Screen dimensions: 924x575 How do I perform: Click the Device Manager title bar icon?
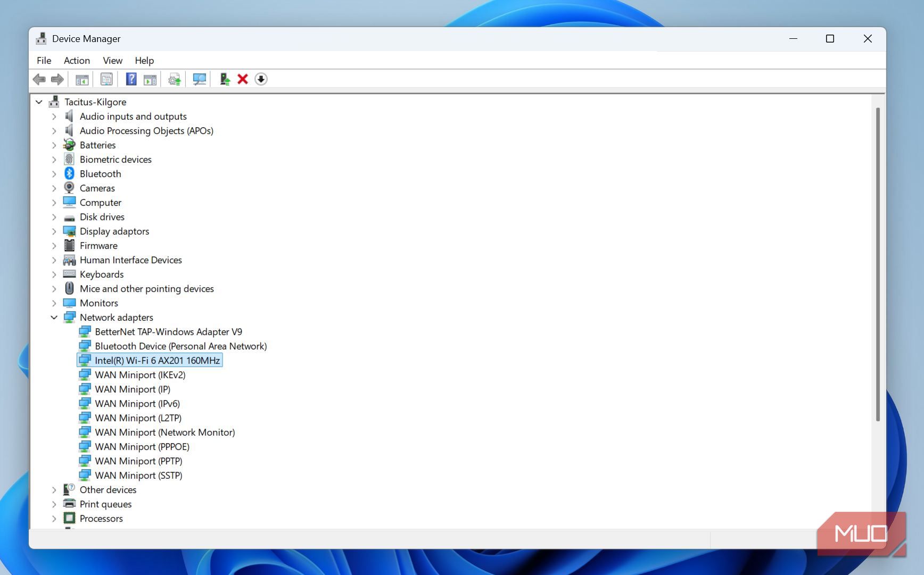(x=41, y=39)
